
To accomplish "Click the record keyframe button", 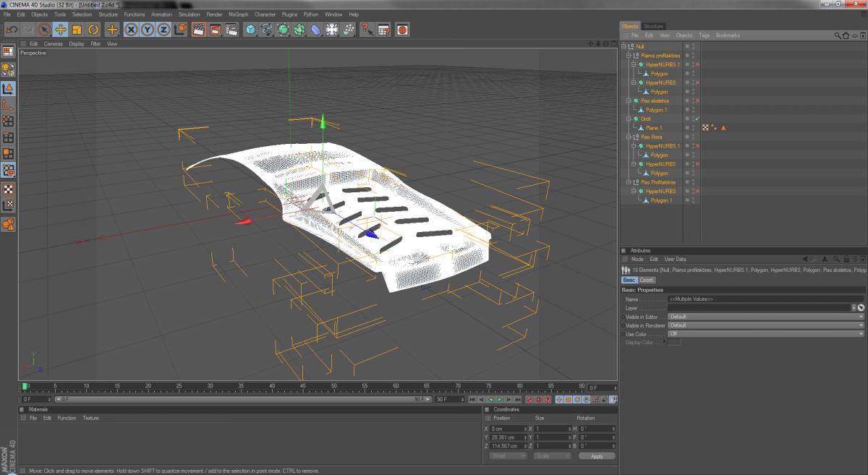I will point(529,399).
